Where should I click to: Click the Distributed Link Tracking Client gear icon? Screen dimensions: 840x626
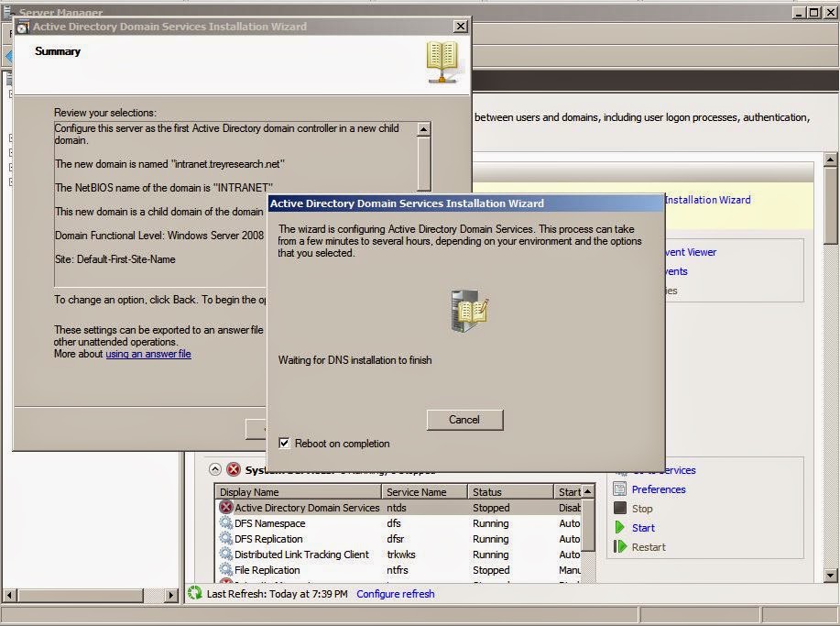226,554
